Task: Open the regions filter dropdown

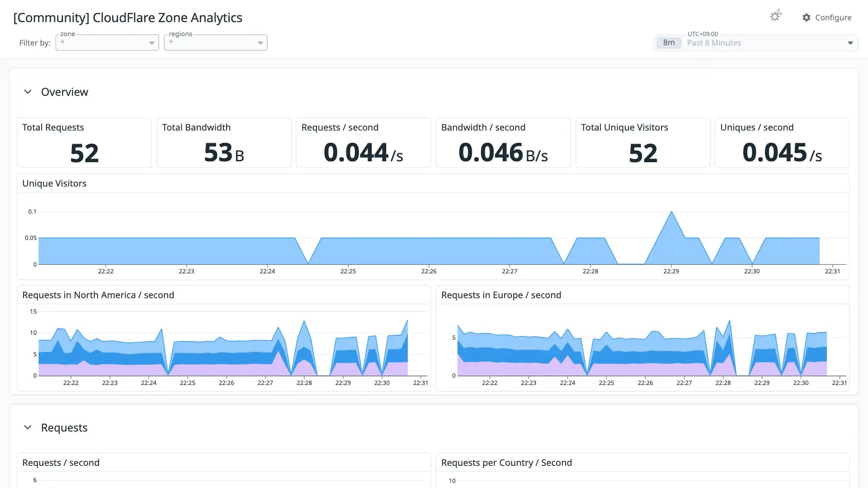Action: (216, 42)
